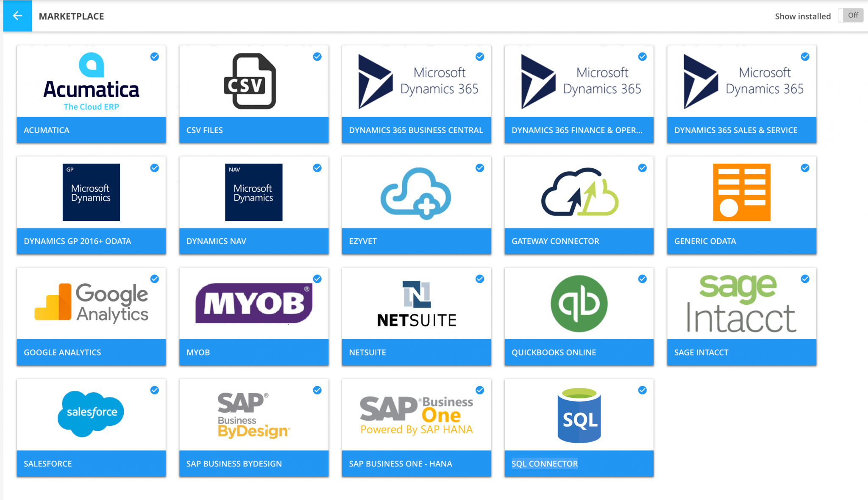Select the orange Generic OData icon

point(742,192)
